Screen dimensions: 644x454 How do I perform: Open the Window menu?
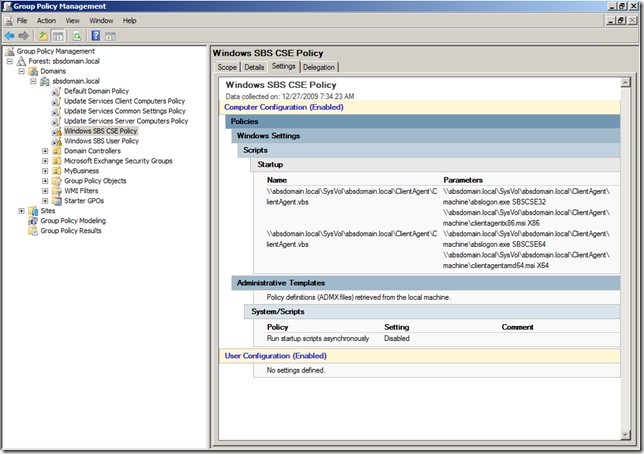(x=101, y=21)
